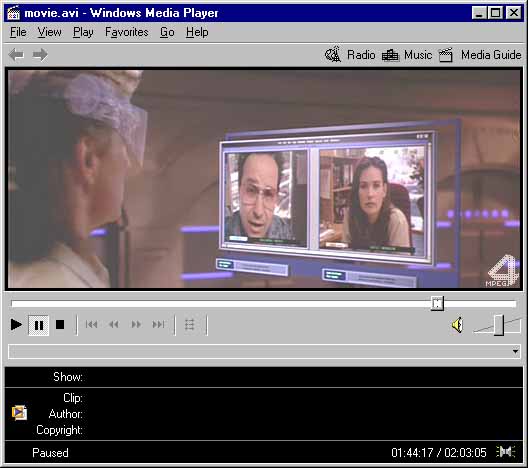Click the Paused status text
This screenshot has height=468, width=528.
click(50, 453)
